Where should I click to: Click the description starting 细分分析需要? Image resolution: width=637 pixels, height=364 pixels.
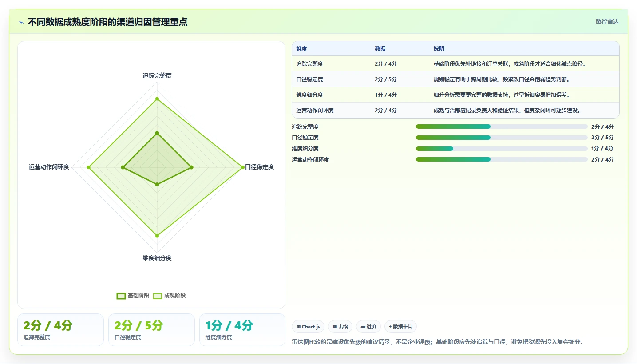coord(501,95)
